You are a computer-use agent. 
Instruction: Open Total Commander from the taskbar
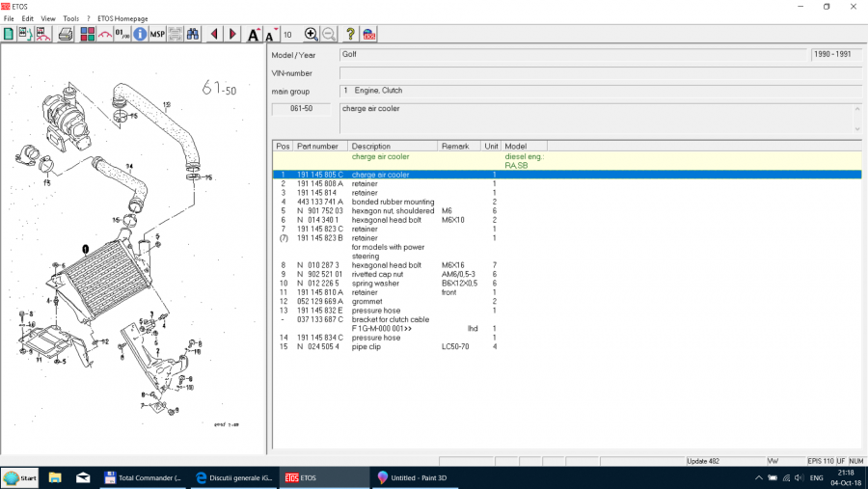pyautogui.click(x=142, y=477)
